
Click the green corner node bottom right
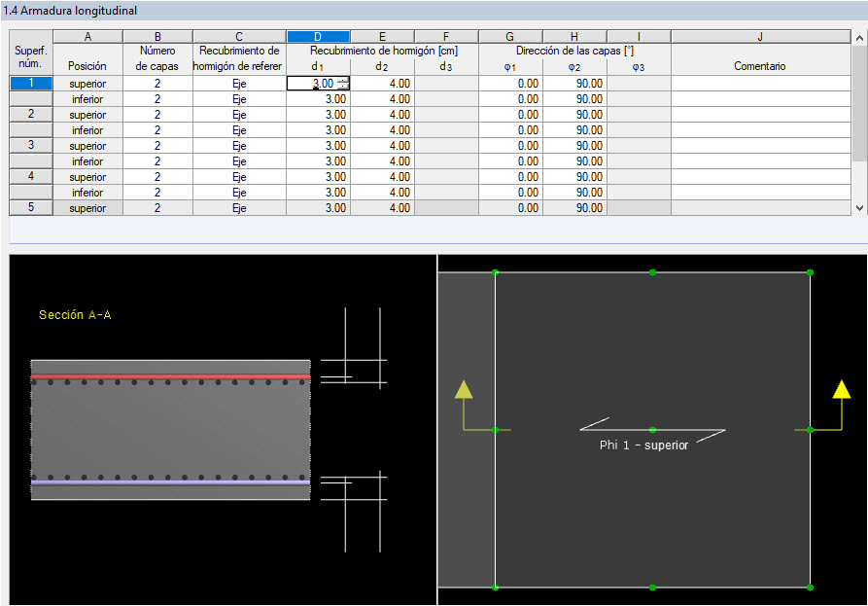[810, 589]
